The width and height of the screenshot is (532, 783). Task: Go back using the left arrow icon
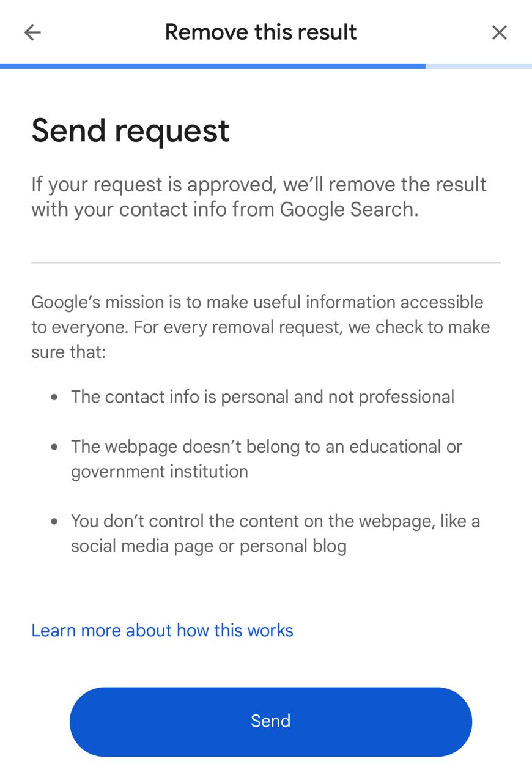(x=32, y=32)
